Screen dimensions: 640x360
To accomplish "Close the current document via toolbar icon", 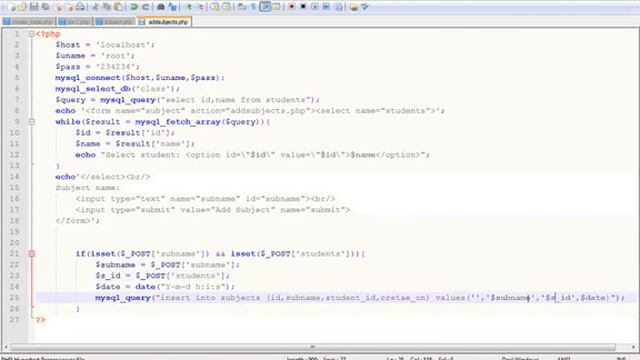I will pos(58,7).
